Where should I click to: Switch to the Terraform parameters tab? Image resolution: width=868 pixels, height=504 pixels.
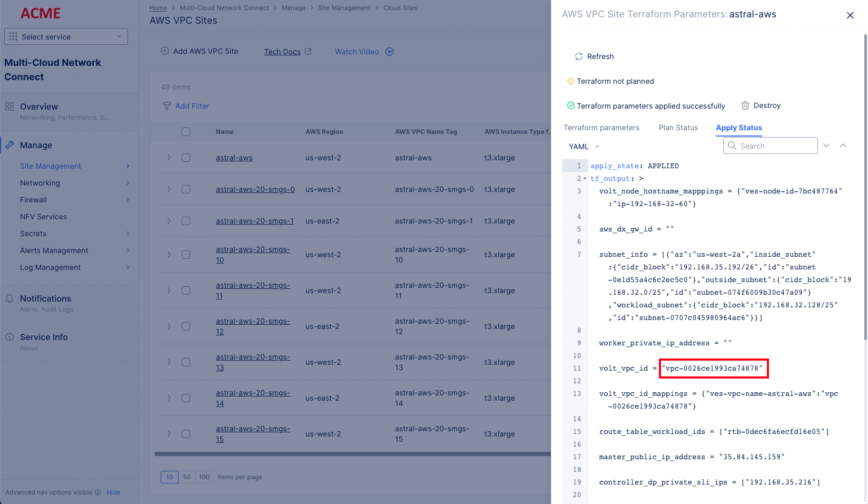point(602,128)
